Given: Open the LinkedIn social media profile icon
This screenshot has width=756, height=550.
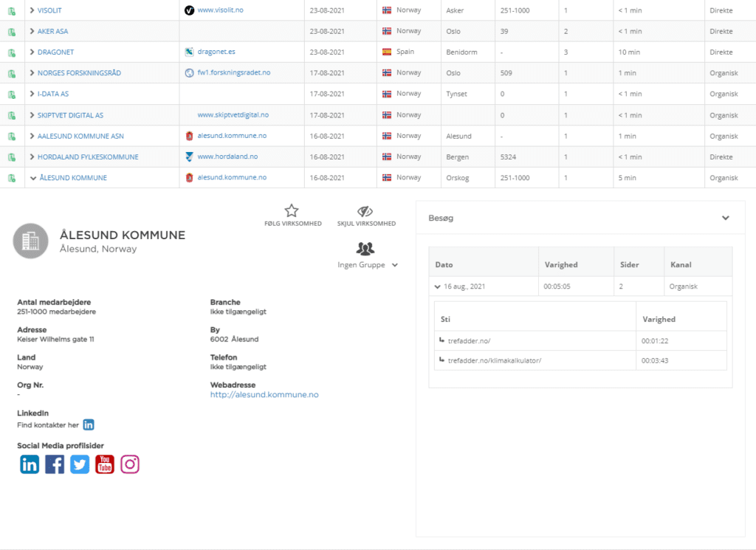Looking at the screenshot, I should (x=30, y=464).
